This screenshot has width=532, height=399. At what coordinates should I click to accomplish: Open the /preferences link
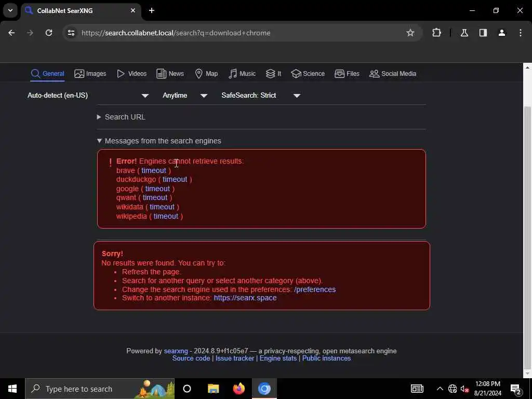pyautogui.click(x=315, y=289)
